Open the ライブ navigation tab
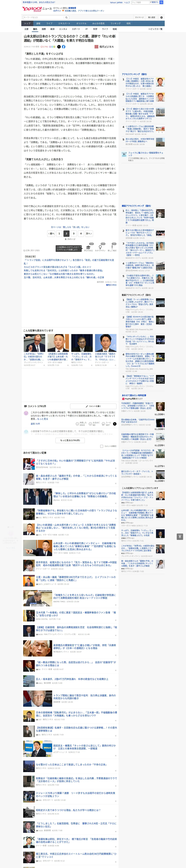 point(49,24)
